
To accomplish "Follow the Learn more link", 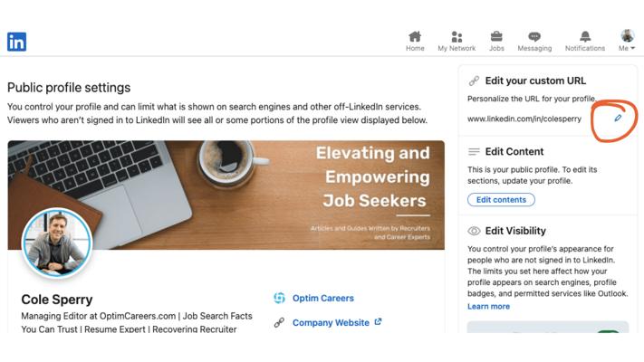I will pyautogui.click(x=488, y=307).
